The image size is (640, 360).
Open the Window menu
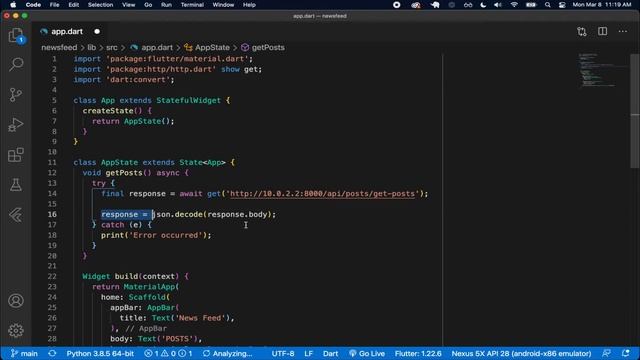[223, 5]
